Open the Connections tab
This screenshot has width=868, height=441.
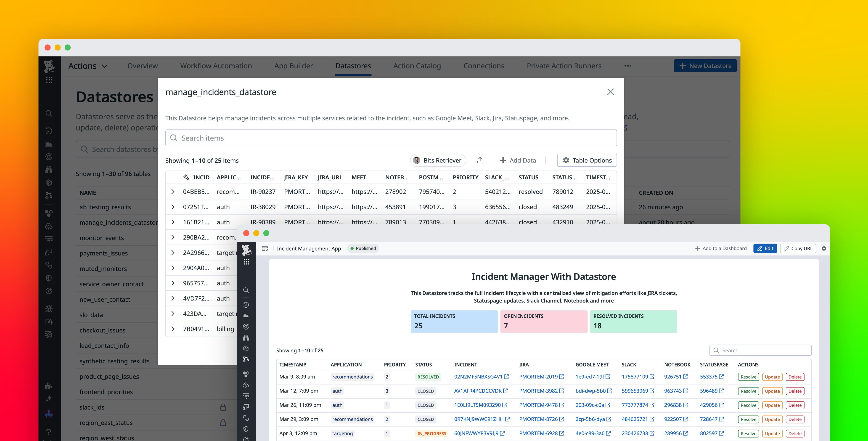[x=484, y=66]
